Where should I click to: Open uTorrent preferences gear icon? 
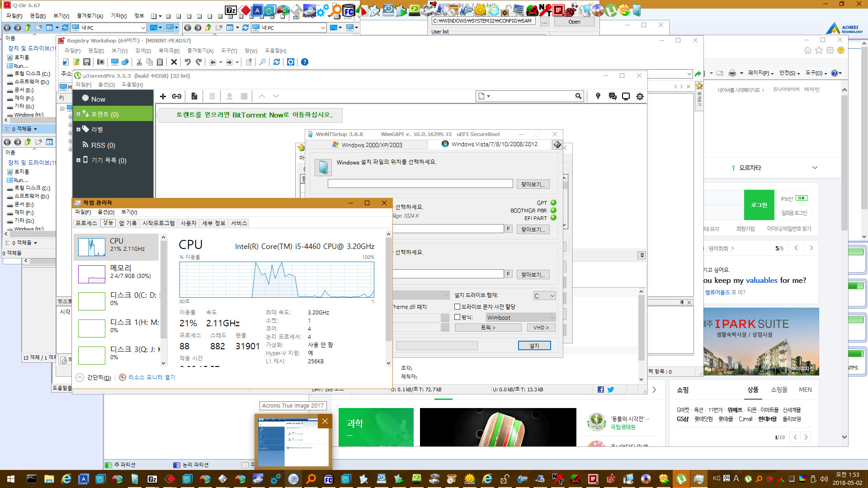[x=640, y=96]
